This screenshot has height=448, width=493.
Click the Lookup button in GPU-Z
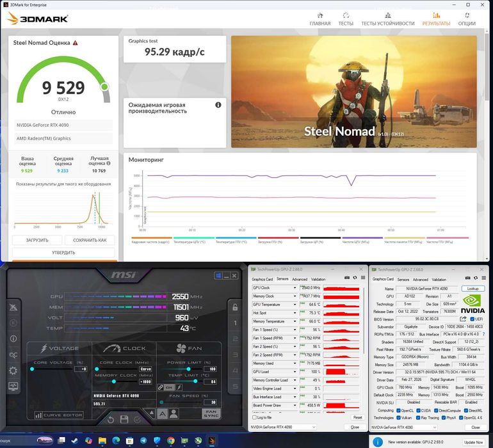[x=473, y=288]
